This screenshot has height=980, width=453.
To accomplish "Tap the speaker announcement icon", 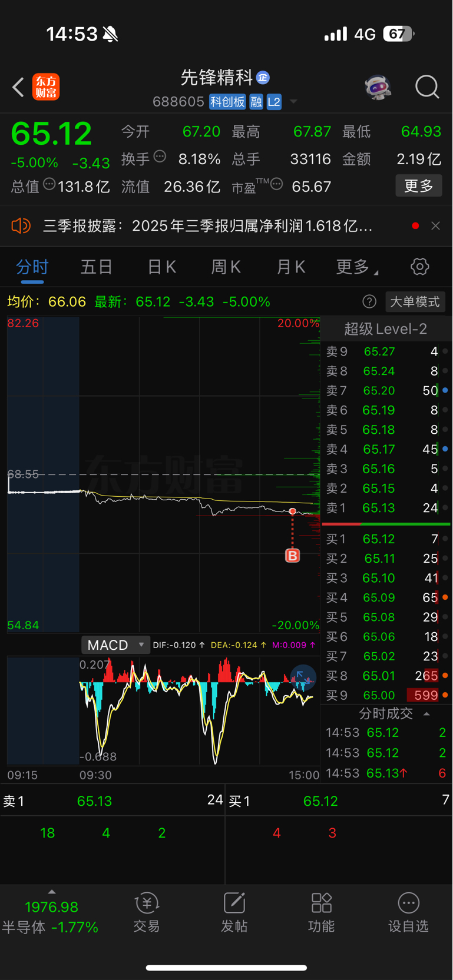I will pos(21,225).
